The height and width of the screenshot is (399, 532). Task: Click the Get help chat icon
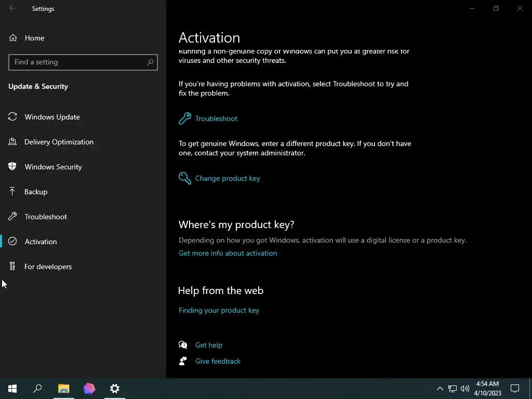click(183, 345)
